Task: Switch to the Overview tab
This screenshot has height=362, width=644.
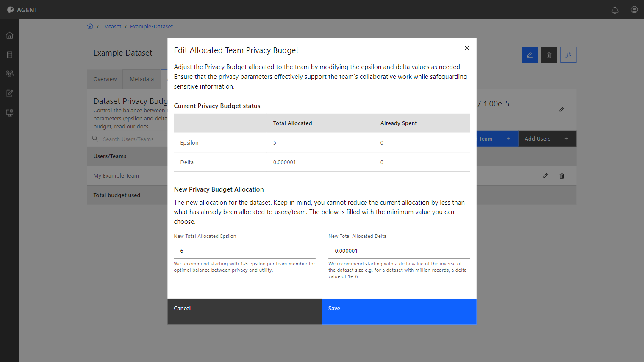Action: [x=105, y=79]
